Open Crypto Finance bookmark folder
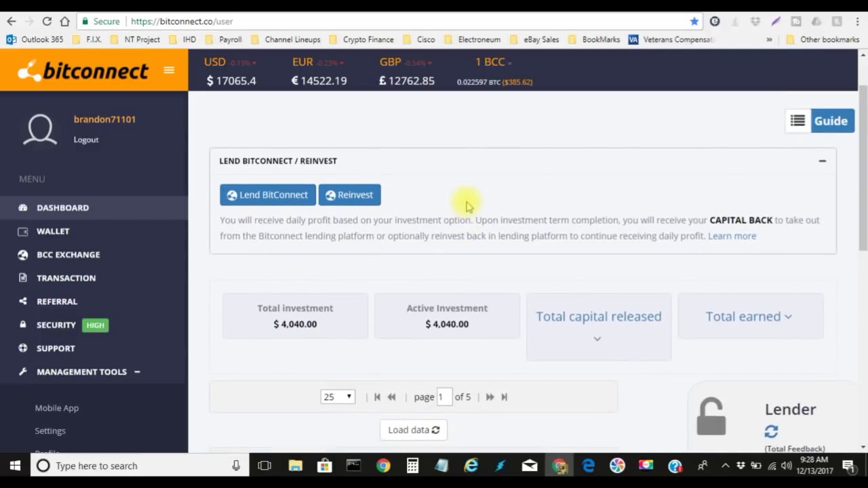The width and height of the screenshot is (868, 488). point(361,39)
